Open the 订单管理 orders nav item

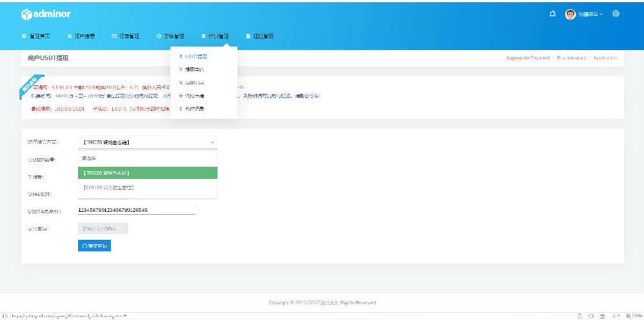click(x=126, y=36)
